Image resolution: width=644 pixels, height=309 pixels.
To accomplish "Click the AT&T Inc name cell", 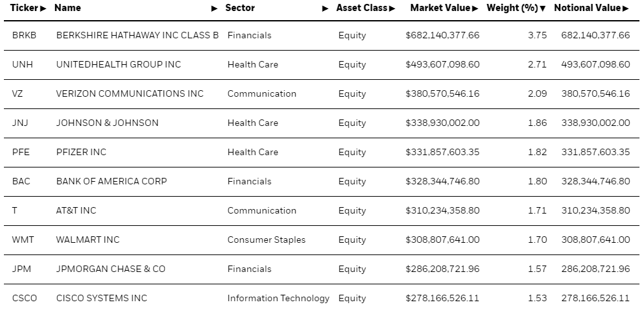I will [76, 210].
